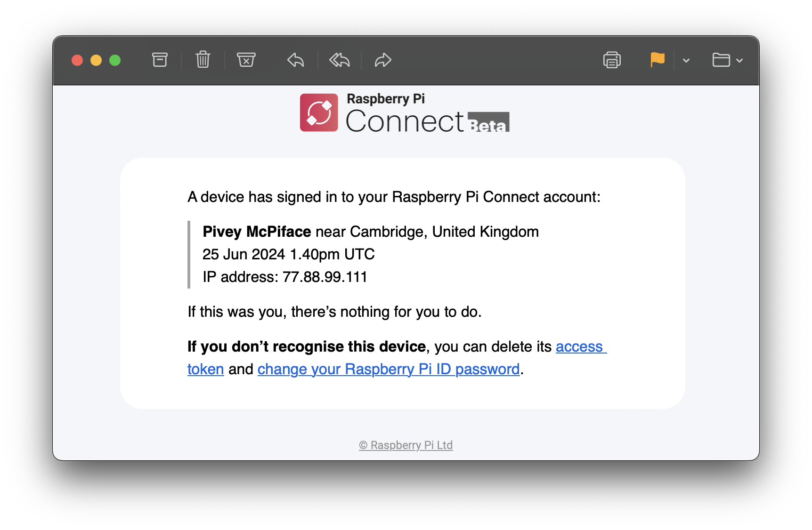Click the text 'If this was you, there's nothing for you to do.'

[x=334, y=312]
